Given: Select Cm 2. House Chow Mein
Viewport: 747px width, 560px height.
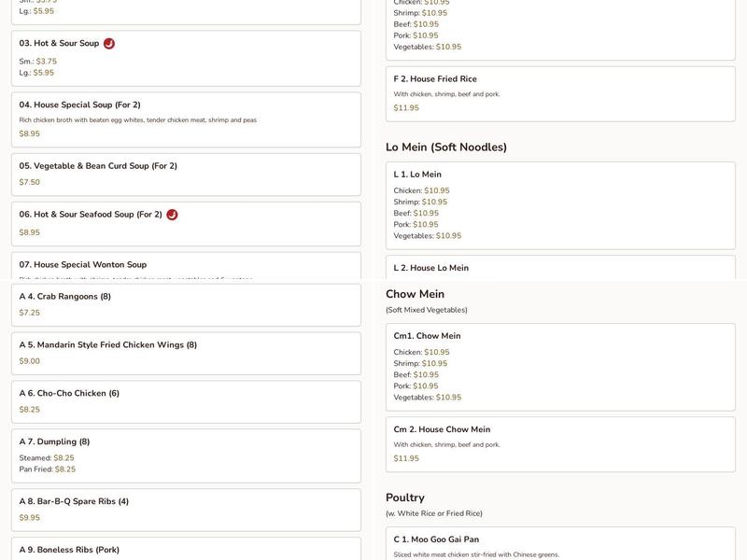Looking at the screenshot, I should tap(561, 444).
